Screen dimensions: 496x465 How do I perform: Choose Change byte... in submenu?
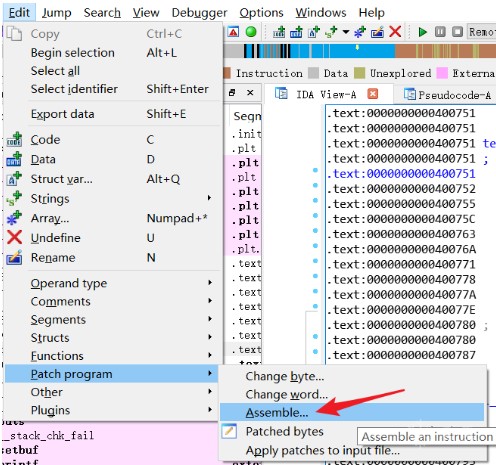(x=352, y=376)
